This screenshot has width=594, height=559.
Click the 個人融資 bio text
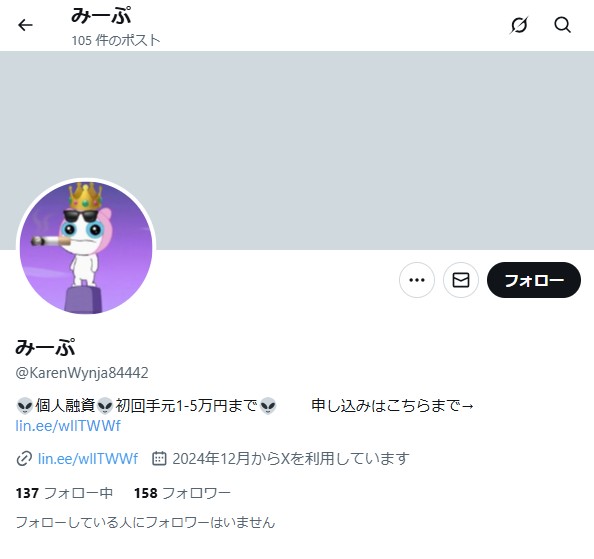(65, 406)
